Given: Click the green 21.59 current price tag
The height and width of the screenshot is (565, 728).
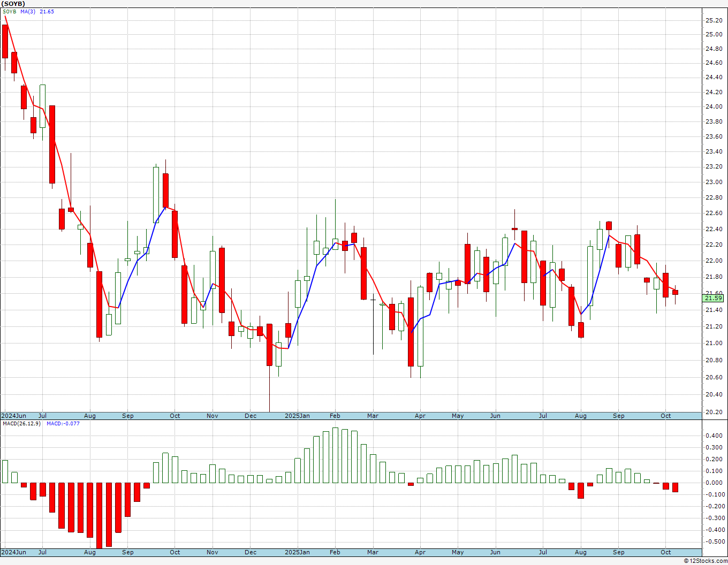Looking at the screenshot, I should 714,298.
